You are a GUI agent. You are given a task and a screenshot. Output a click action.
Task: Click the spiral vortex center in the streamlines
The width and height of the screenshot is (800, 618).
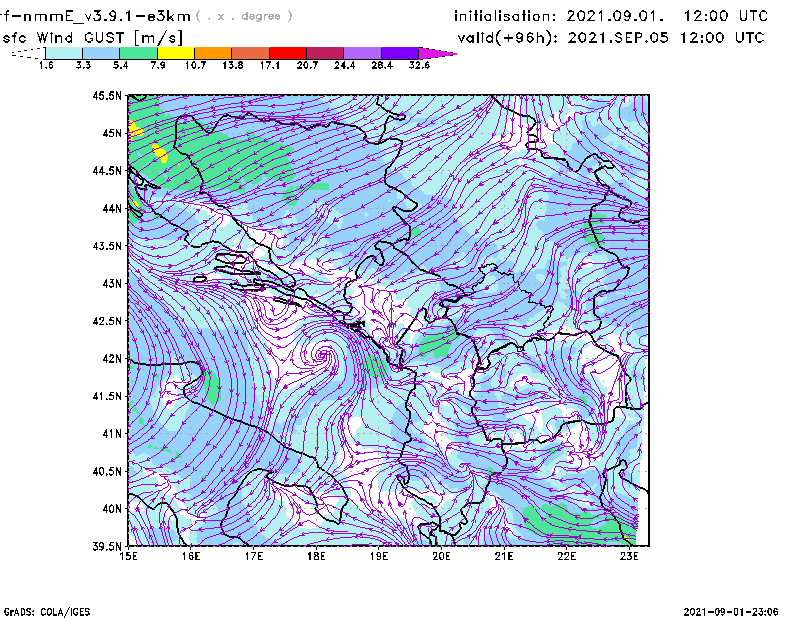(x=323, y=354)
